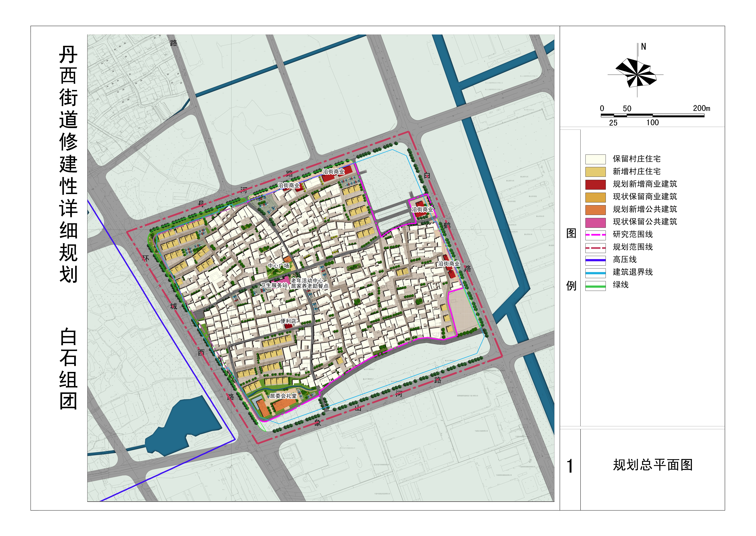The width and height of the screenshot is (756, 536).
Task: Click the northernmost 沿街商业 map label
Action: click(x=333, y=172)
